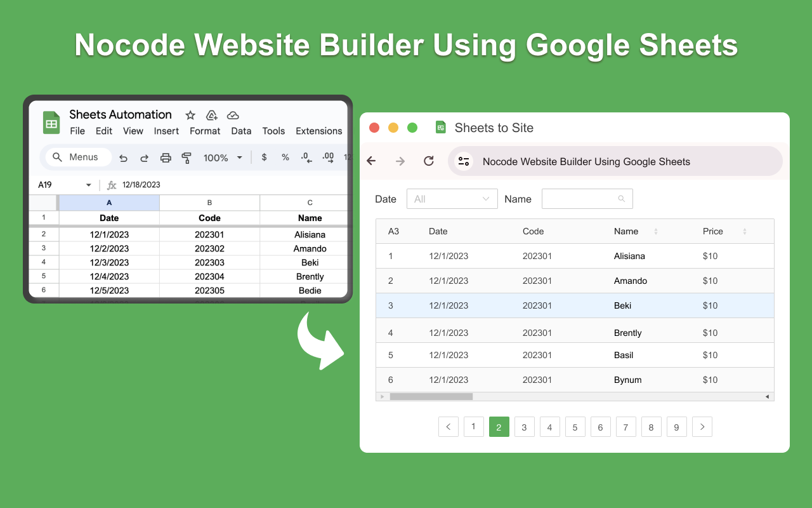Image resolution: width=812 pixels, height=508 pixels.
Task: Click the Bynum name in the site table
Action: 628,380
